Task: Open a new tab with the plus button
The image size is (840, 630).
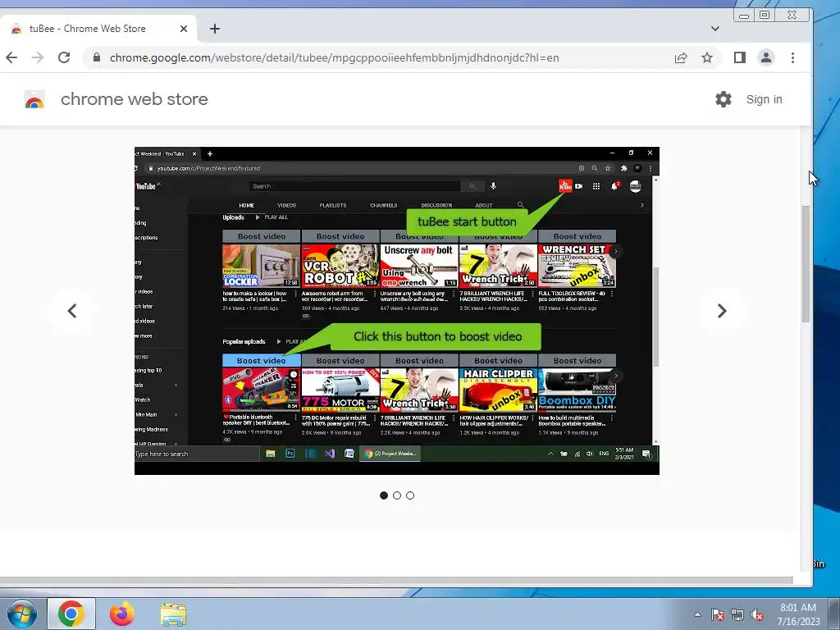Action: tap(215, 29)
